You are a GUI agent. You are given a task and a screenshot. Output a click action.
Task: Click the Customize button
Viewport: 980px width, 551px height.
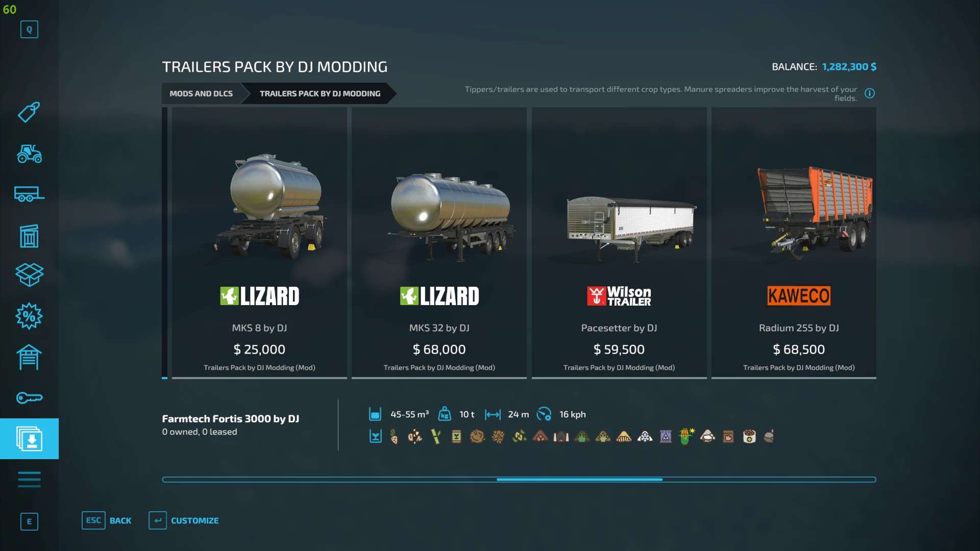click(184, 520)
